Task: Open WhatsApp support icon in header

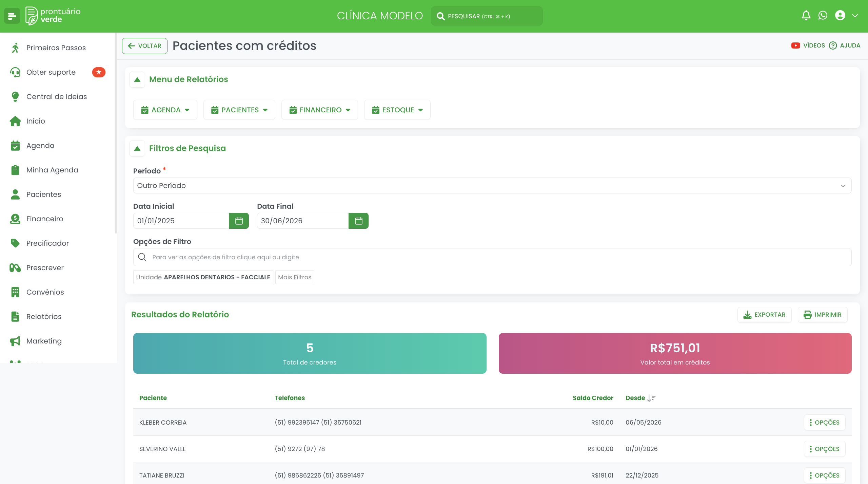Action: click(x=823, y=16)
